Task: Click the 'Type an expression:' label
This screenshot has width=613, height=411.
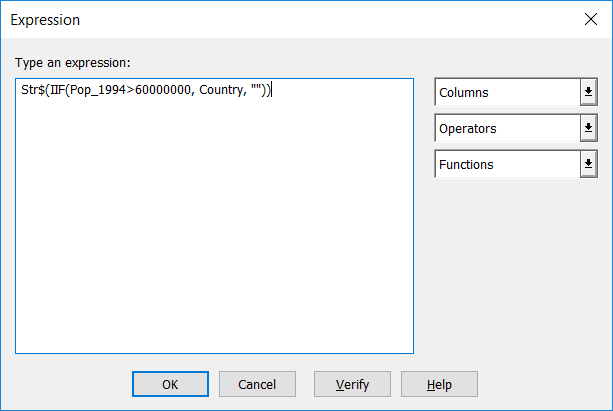Action: coord(72,62)
